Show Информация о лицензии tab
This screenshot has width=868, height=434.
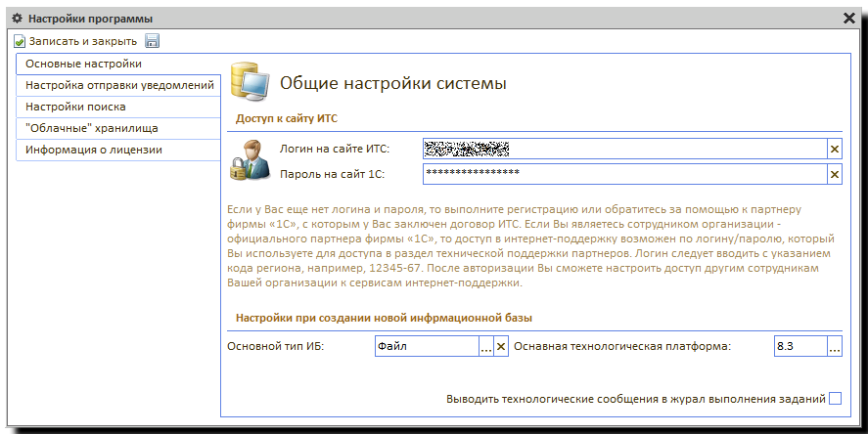(117, 150)
